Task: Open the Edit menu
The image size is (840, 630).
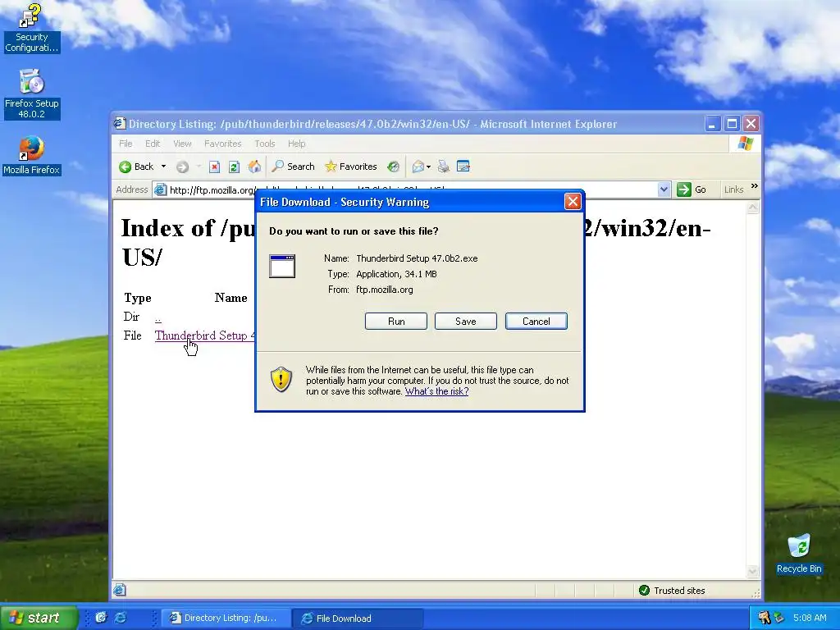Action: (x=153, y=144)
